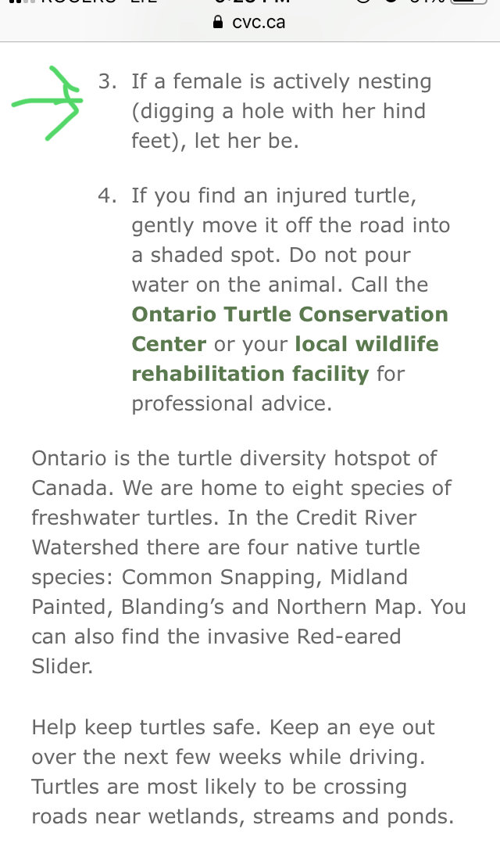500x868 pixels.
Task: Tap the words 'professional advice.'
Action: click(232, 404)
